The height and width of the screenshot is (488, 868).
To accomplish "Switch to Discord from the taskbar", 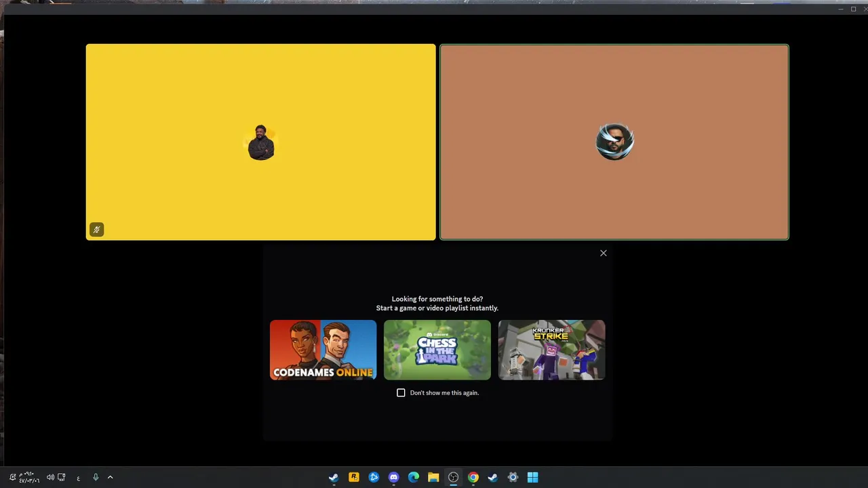I will 394,477.
